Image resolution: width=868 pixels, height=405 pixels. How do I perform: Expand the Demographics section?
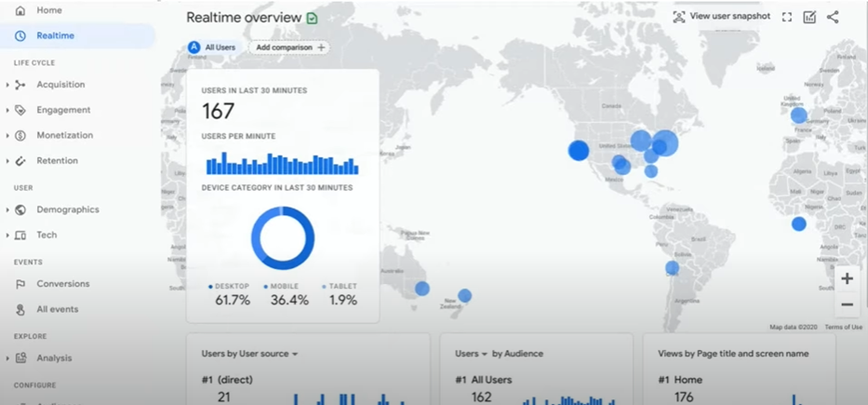tap(7, 209)
